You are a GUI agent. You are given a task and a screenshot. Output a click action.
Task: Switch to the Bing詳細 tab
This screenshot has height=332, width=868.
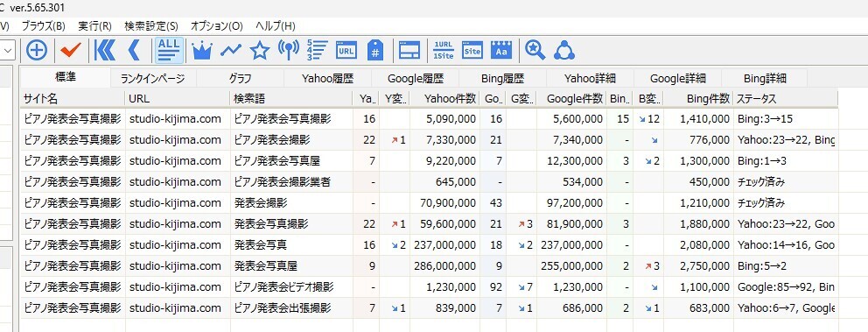[765, 79]
